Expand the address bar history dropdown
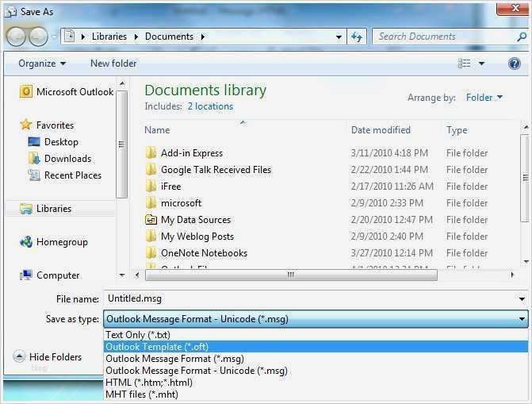This screenshot has height=404, width=532. click(339, 37)
